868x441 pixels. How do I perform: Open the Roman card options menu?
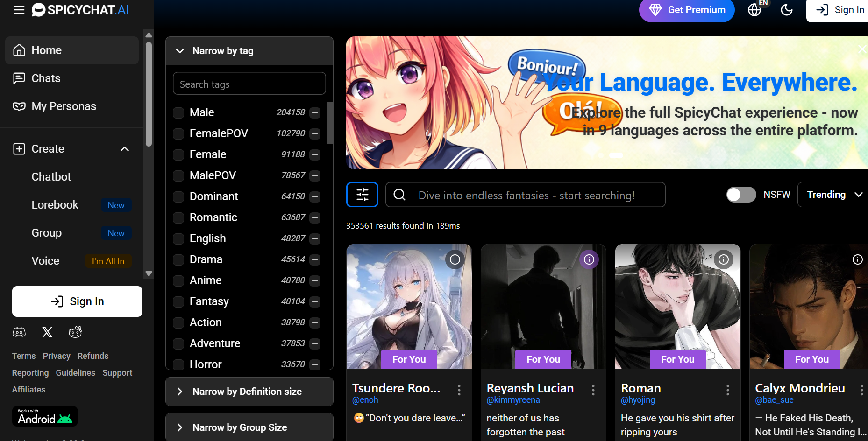point(727,389)
